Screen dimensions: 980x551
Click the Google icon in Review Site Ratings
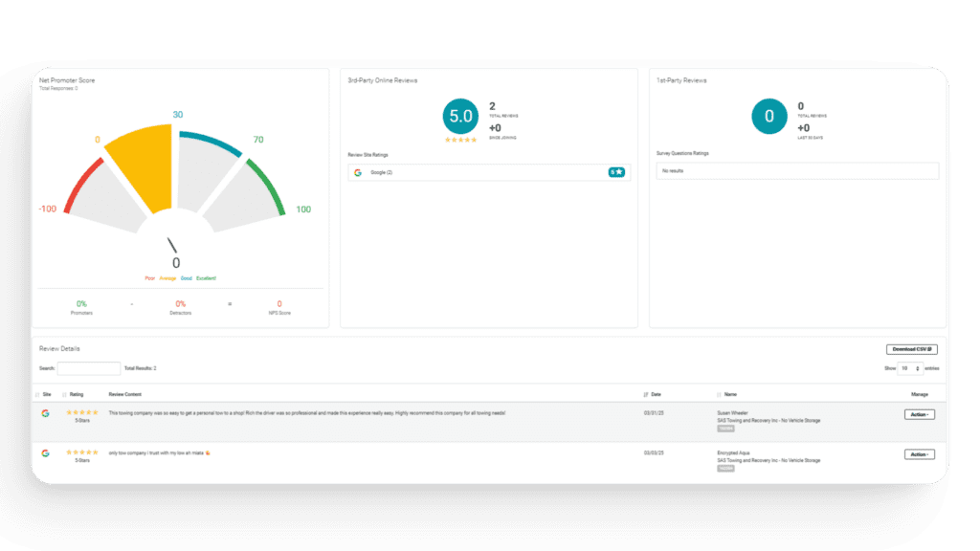click(357, 172)
